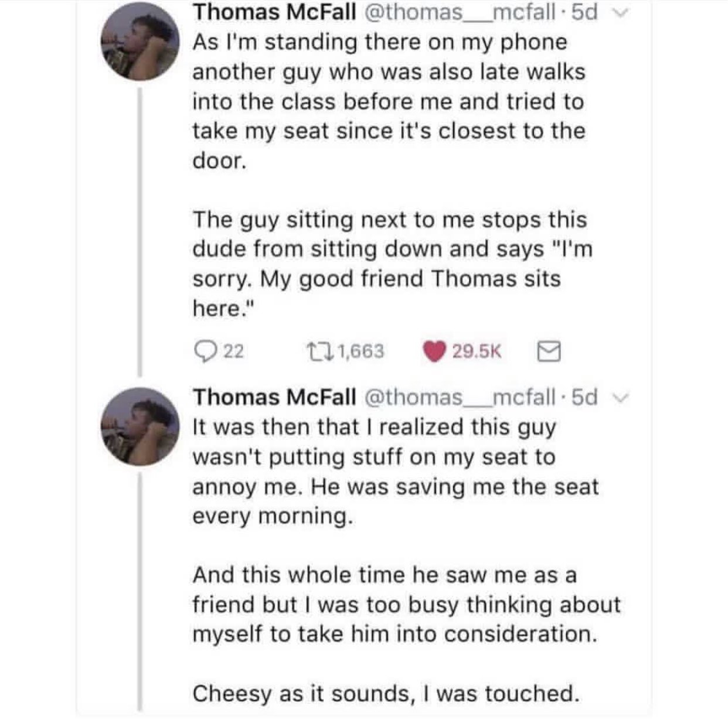Retweet the first tweet using the arrows icon
Image resolution: width=728 pixels, height=720 pixels.
319,351
